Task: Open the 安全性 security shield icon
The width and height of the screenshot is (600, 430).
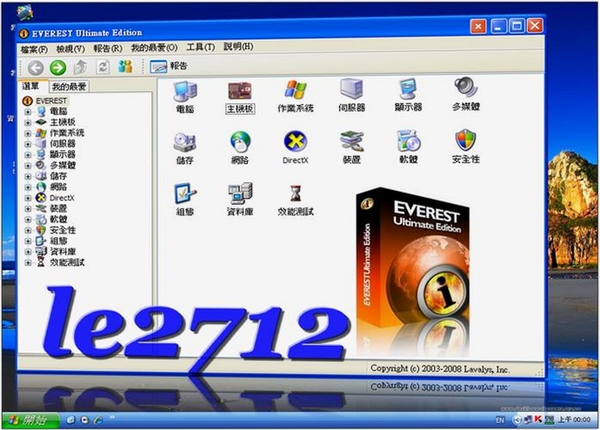Action: (466, 146)
